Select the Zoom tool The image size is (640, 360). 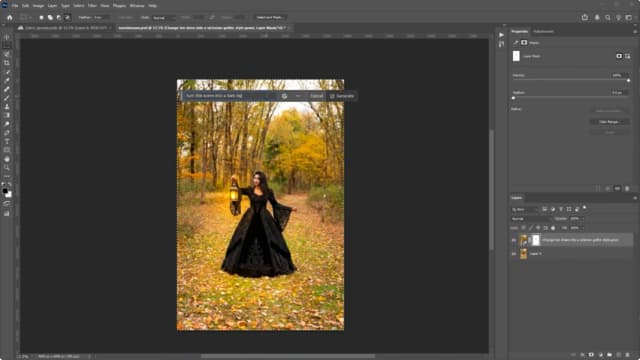7,167
